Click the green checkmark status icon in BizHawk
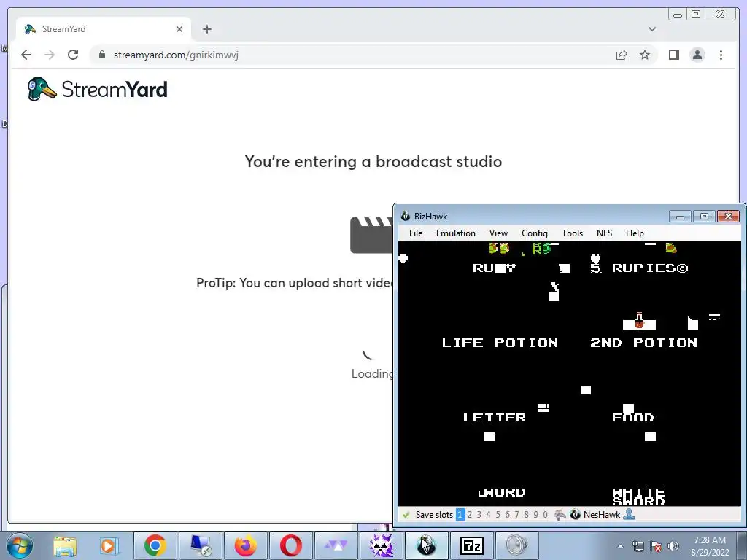 pyautogui.click(x=406, y=515)
